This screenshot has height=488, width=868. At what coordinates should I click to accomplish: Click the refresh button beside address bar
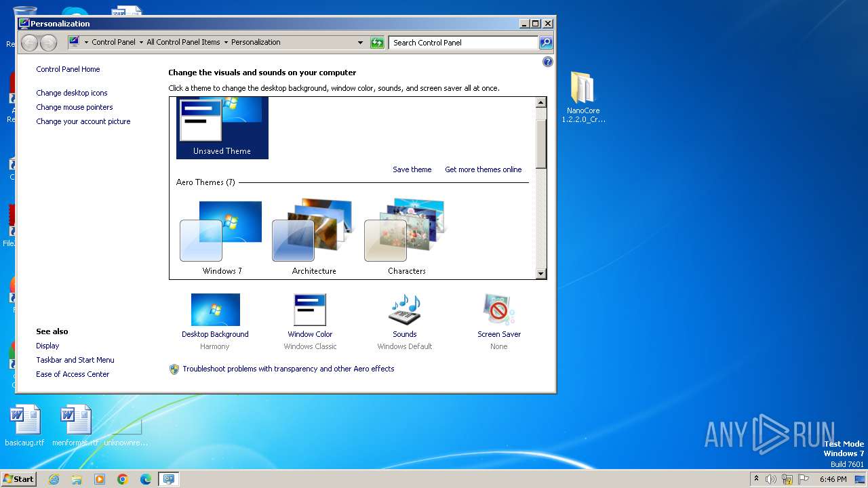pyautogui.click(x=378, y=42)
